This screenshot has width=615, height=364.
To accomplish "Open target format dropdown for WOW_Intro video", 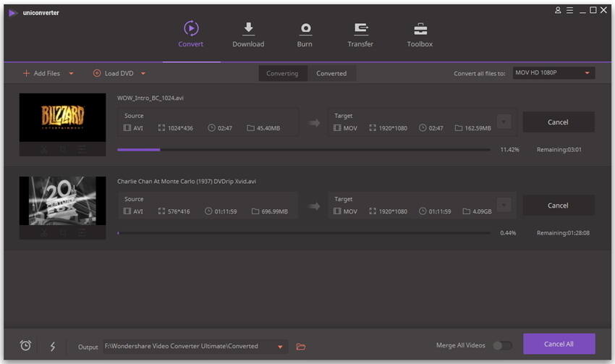I will (x=504, y=122).
